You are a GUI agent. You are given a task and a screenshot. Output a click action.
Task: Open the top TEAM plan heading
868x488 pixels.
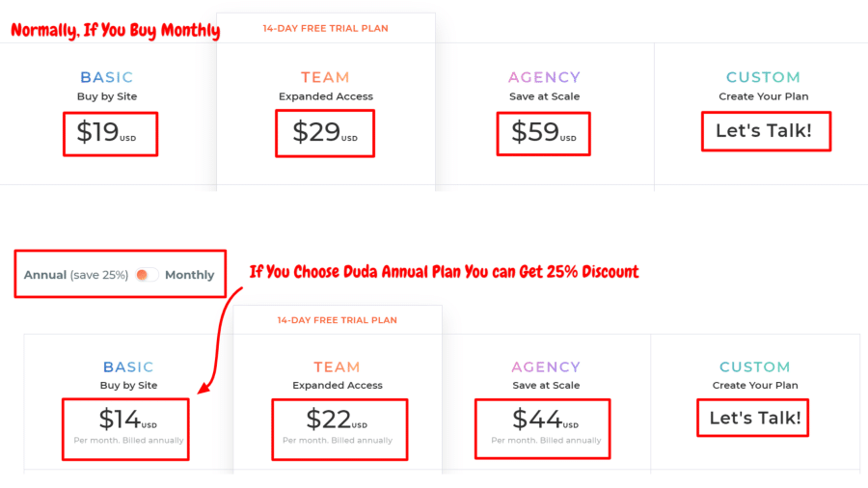(326, 77)
